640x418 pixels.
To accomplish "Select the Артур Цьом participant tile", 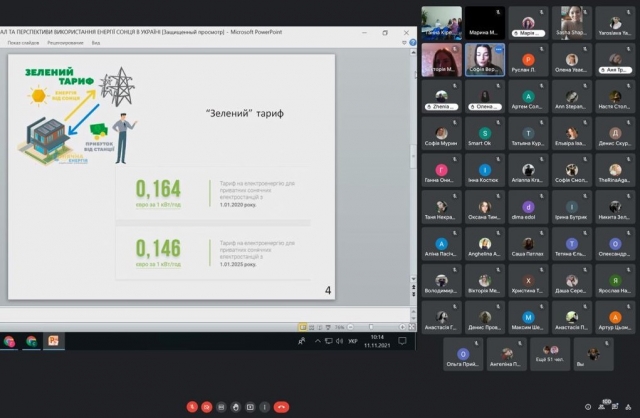I will point(615,318).
